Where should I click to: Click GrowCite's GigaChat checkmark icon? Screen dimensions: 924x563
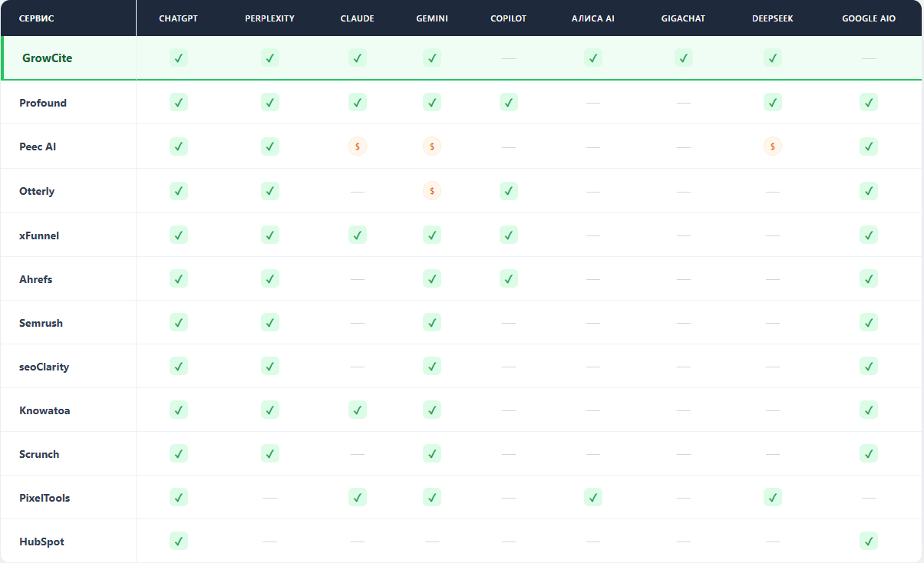[683, 58]
